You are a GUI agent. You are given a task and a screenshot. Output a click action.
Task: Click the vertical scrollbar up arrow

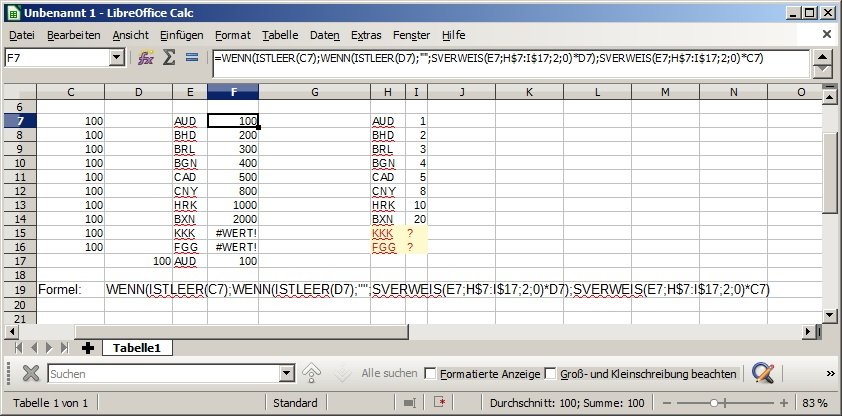click(830, 97)
